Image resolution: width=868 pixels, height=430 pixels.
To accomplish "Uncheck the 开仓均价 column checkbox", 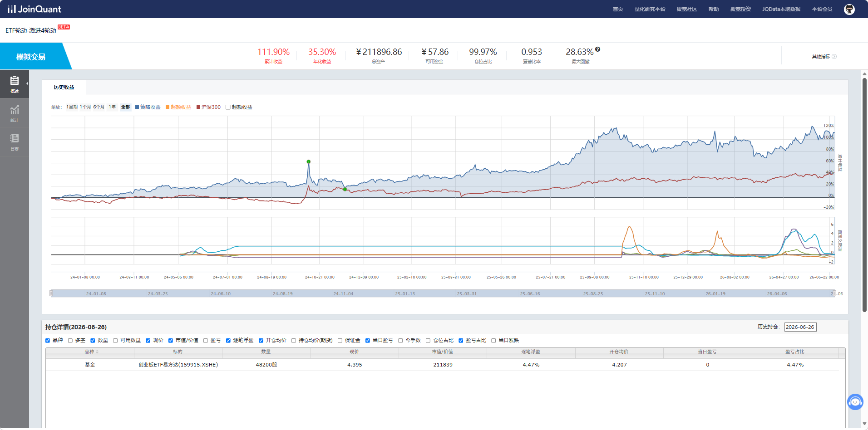I will coord(261,341).
